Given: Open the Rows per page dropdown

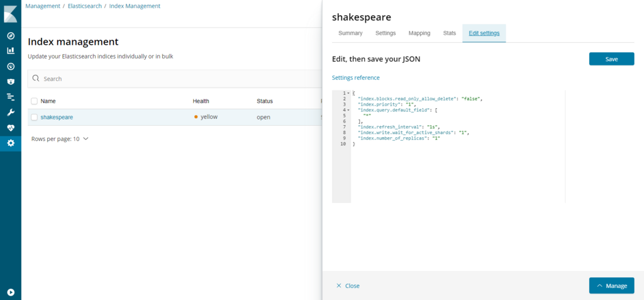Looking at the screenshot, I should pyautogui.click(x=60, y=139).
